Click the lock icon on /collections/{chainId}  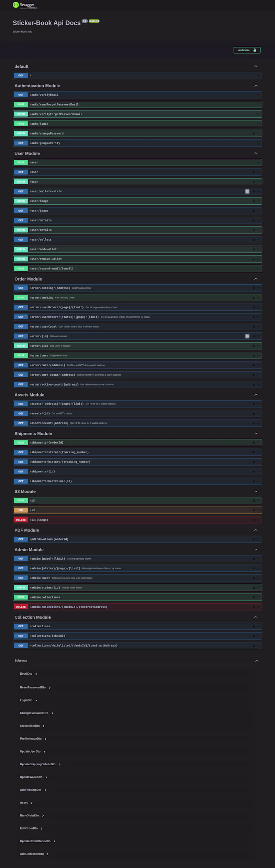coord(254,636)
